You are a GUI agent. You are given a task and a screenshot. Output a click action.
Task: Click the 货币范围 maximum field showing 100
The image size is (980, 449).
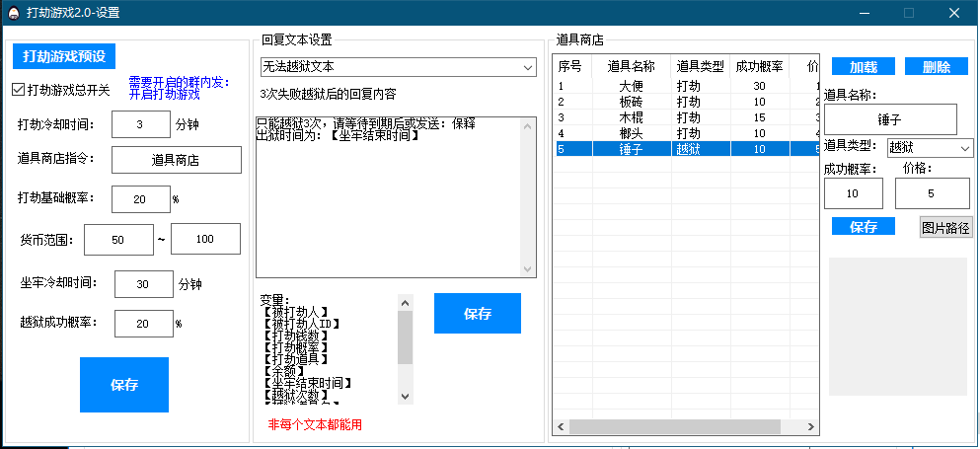coord(205,239)
